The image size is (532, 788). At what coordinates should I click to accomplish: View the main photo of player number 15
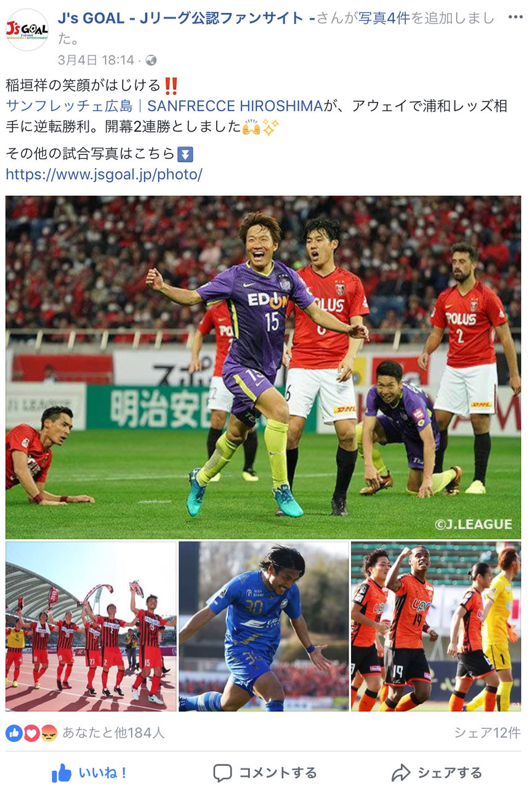(x=263, y=367)
